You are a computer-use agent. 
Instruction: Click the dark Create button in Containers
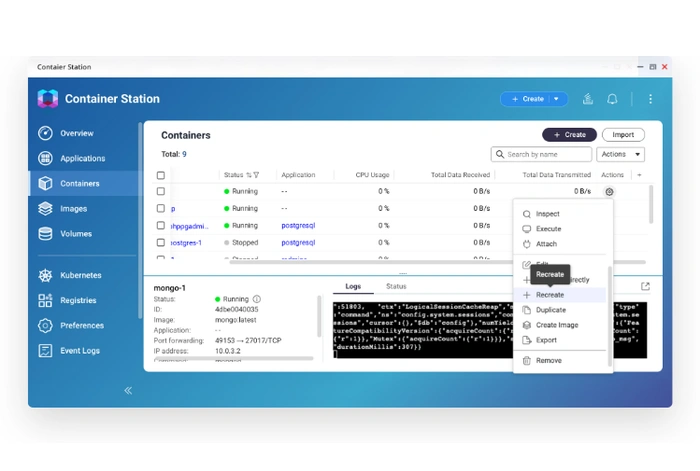point(569,134)
